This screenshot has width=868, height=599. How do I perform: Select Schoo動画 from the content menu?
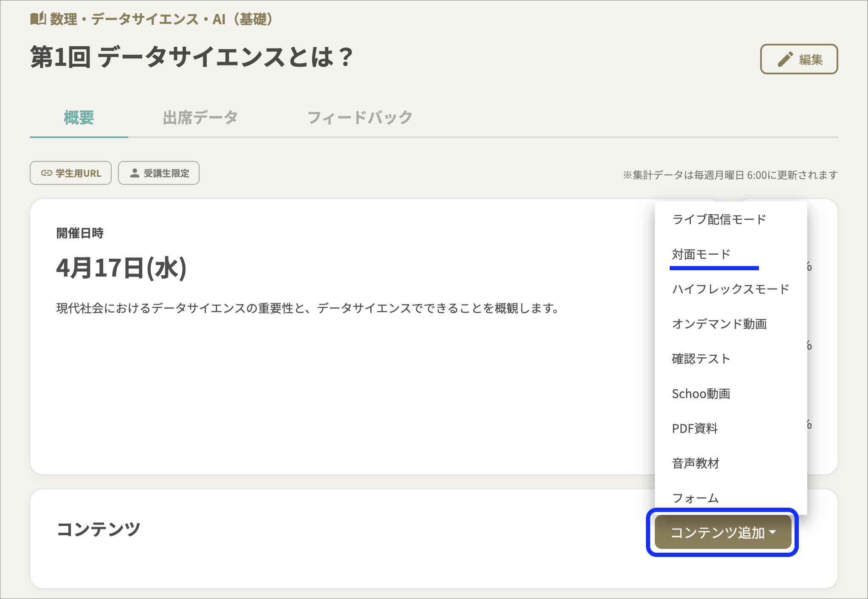[x=731, y=393]
